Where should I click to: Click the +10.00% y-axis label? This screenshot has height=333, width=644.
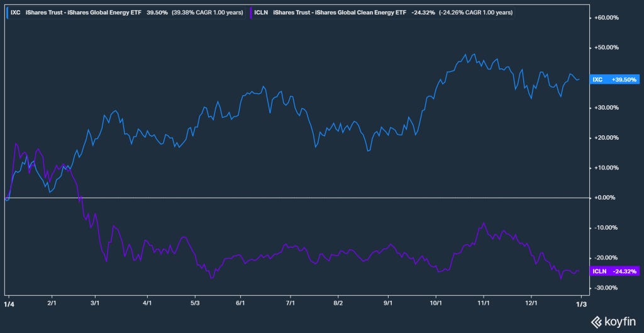(x=606, y=167)
